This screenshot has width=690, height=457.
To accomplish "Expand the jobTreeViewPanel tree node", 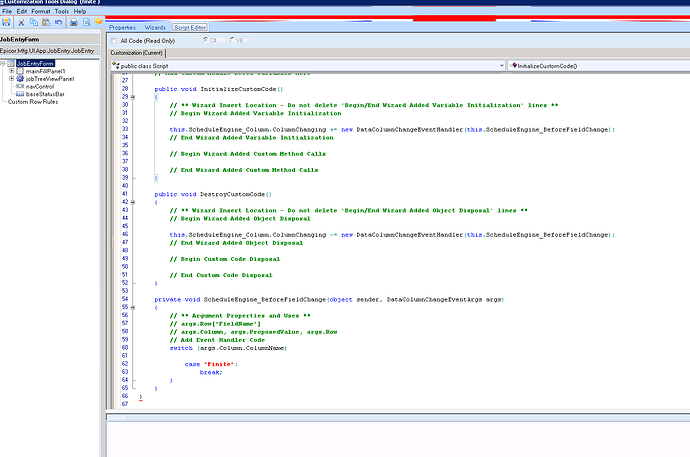I will pyautogui.click(x=11, y=79).
